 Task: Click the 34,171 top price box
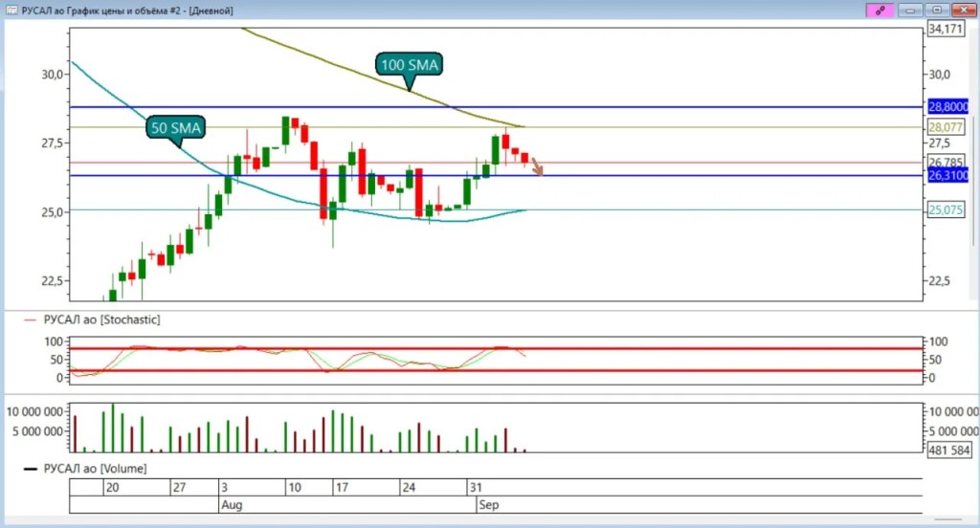(945, 29)
